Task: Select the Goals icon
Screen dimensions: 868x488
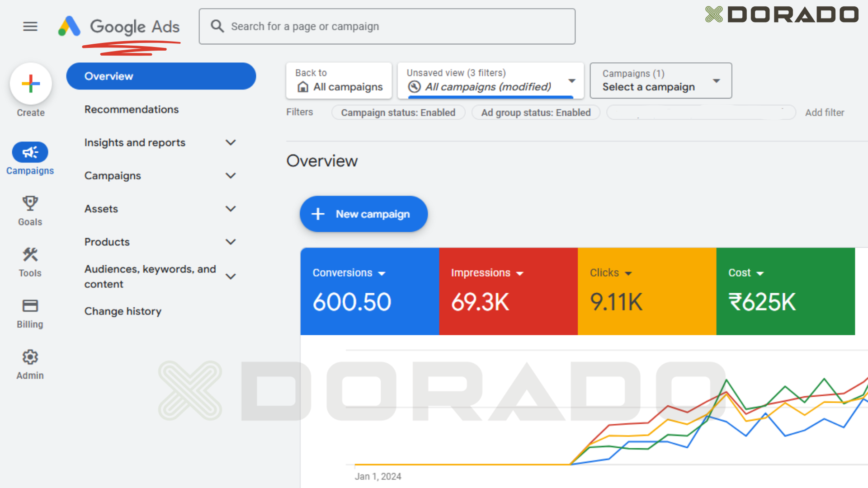Action: [x=30, y=204]
